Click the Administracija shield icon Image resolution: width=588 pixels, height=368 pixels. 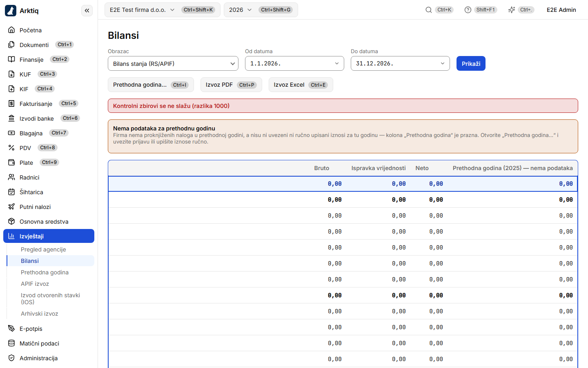[11, 358]
